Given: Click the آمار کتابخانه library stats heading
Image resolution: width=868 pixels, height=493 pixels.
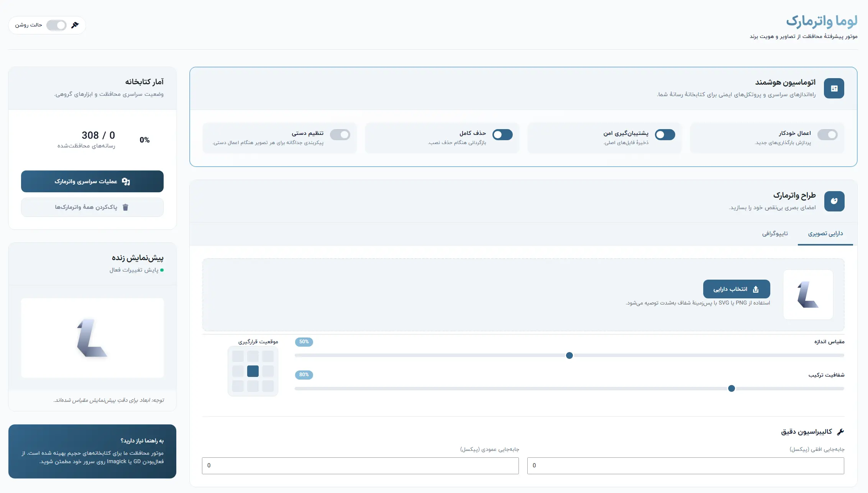Looking at the screenshot, I should click(x=144, y=82).
